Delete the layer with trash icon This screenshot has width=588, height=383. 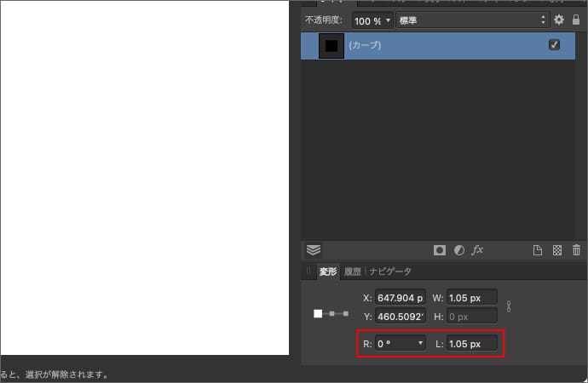[x=576, y=250]
